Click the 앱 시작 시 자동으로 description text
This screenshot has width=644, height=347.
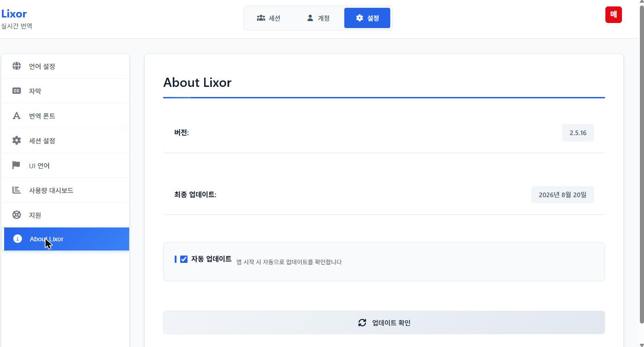(x=289, y=262)
